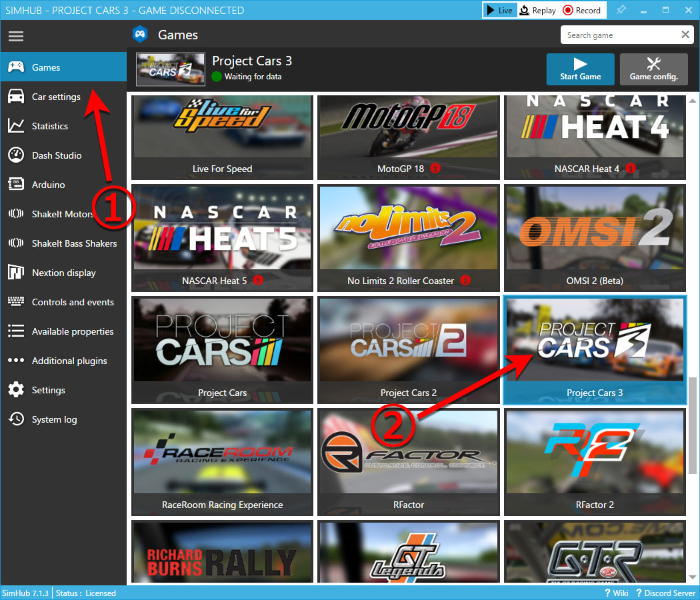Open Game config.

(x=653, y=69)
